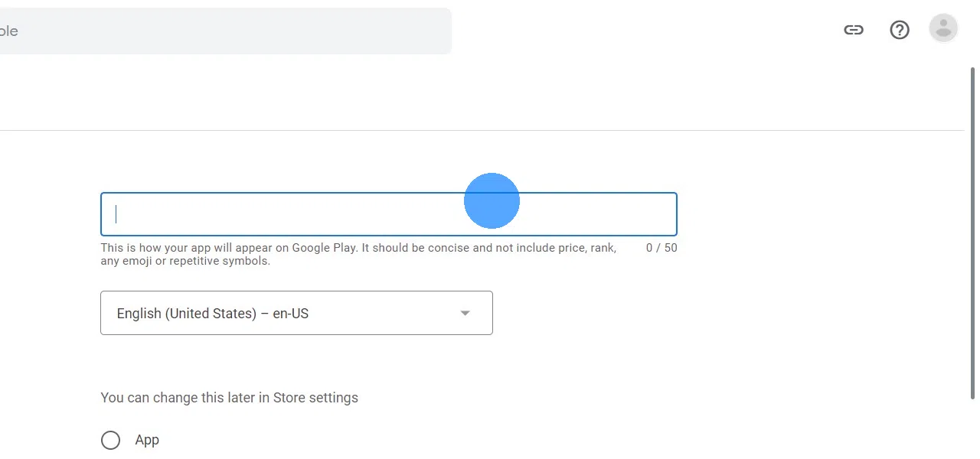Image resolution: width=980 pixels, height=459 pixels.
Task: Select the App radio button
Action: coord(111,440)
